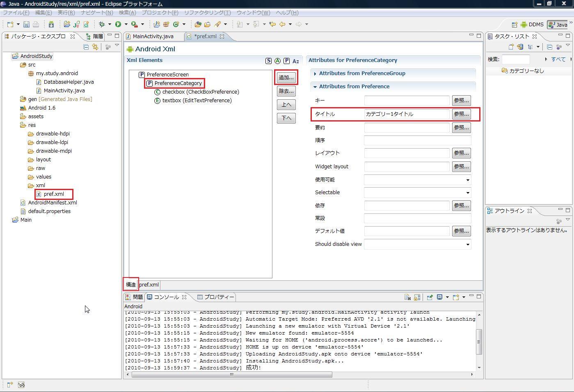This screenshot has width=574, height=392.
Task: Open the ファイル(F) menu
Action: [16, 13]
